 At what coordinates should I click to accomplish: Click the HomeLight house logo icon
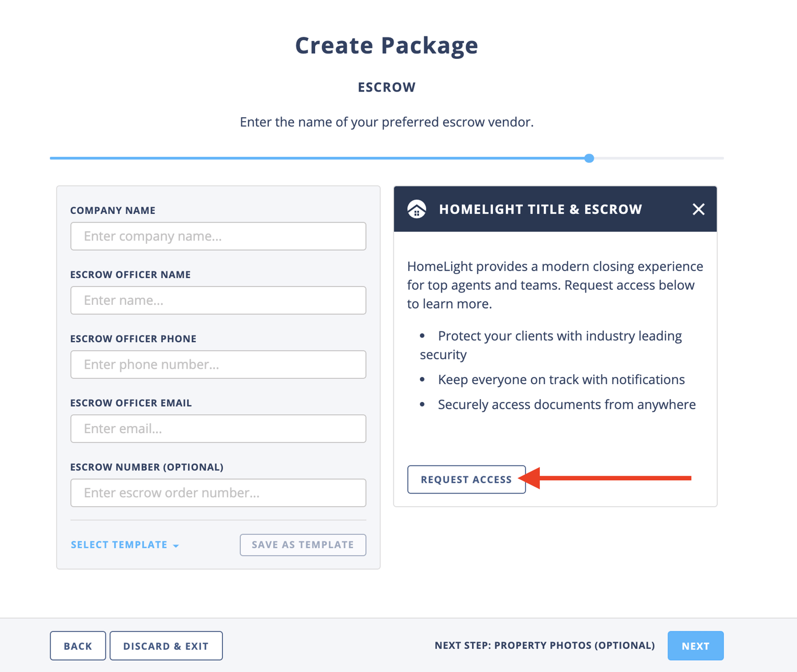tap(417, 209)
